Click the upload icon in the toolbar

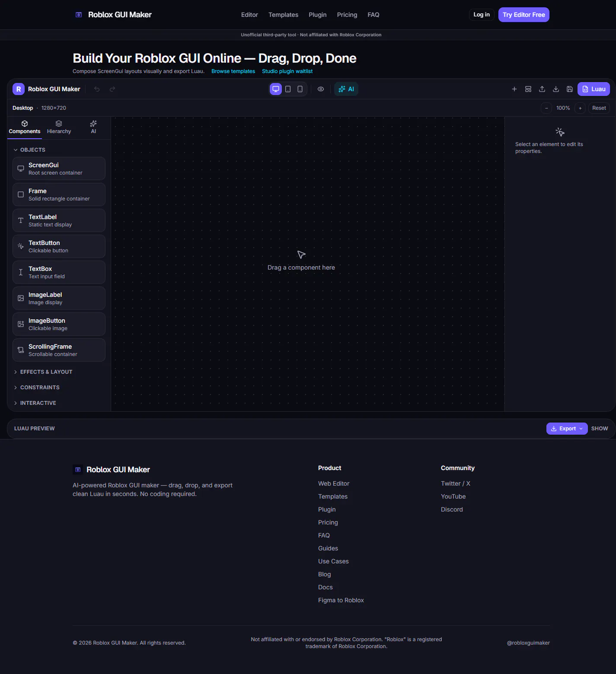pos(542,89)
